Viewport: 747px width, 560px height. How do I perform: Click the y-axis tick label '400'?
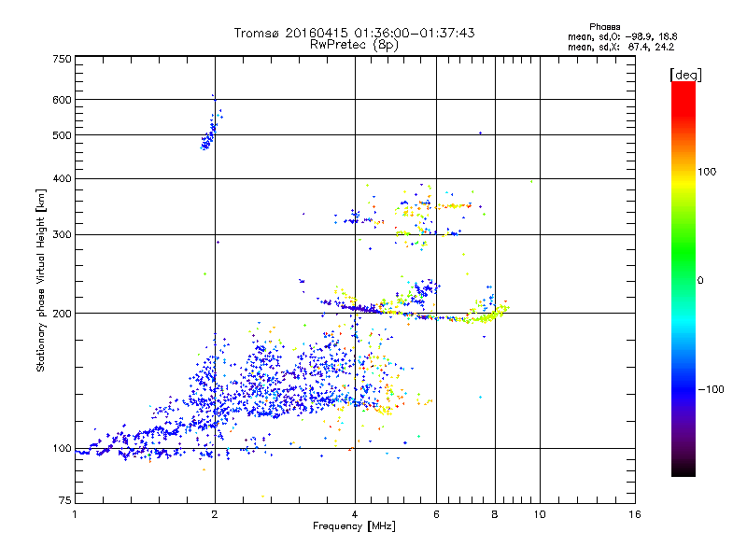[62, 179]
